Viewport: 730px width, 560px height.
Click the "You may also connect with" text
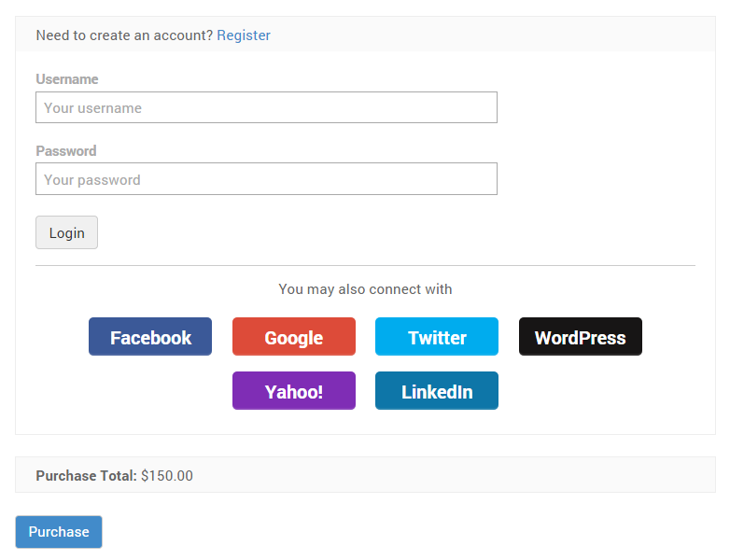pyautogui.click(x=365, y=289)
